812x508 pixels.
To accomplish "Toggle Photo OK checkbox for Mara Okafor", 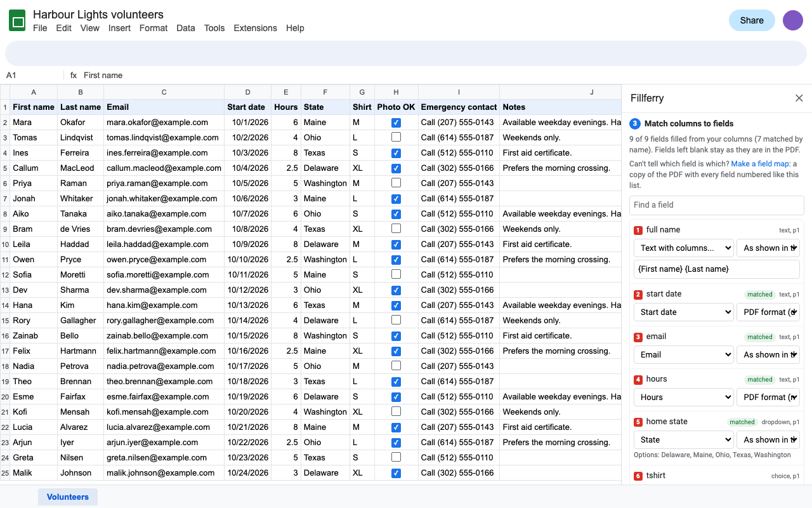I will pos(396,123).
